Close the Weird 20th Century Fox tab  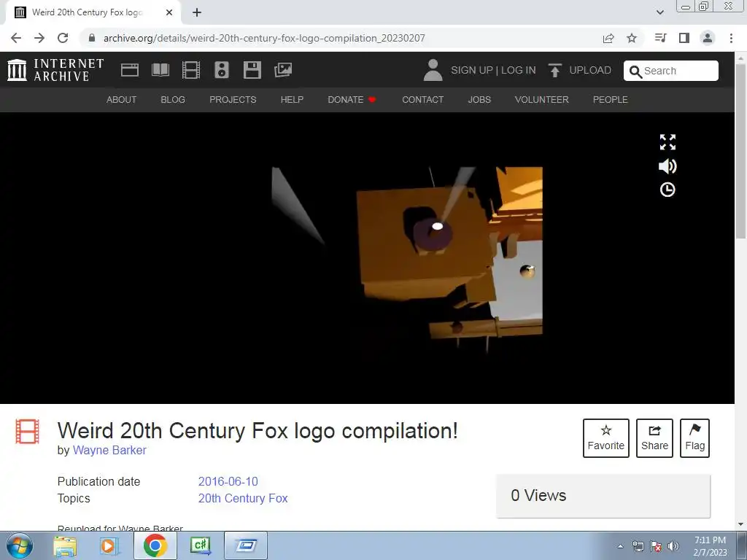[x=169, y=12]
